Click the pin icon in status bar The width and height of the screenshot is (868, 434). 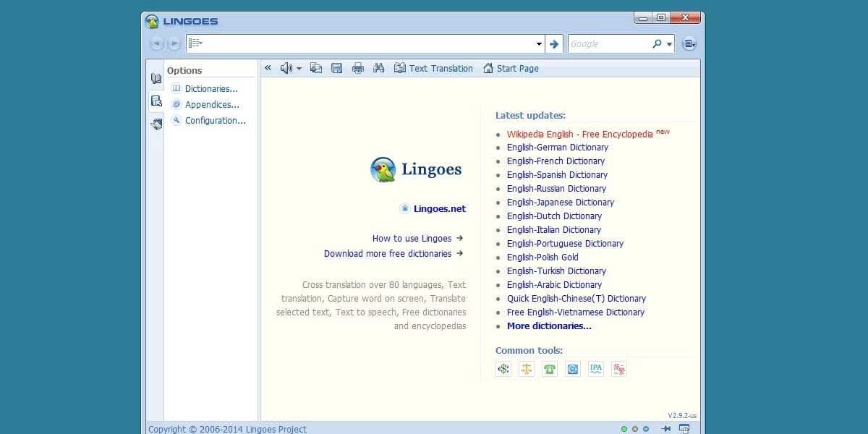(666, 429)
